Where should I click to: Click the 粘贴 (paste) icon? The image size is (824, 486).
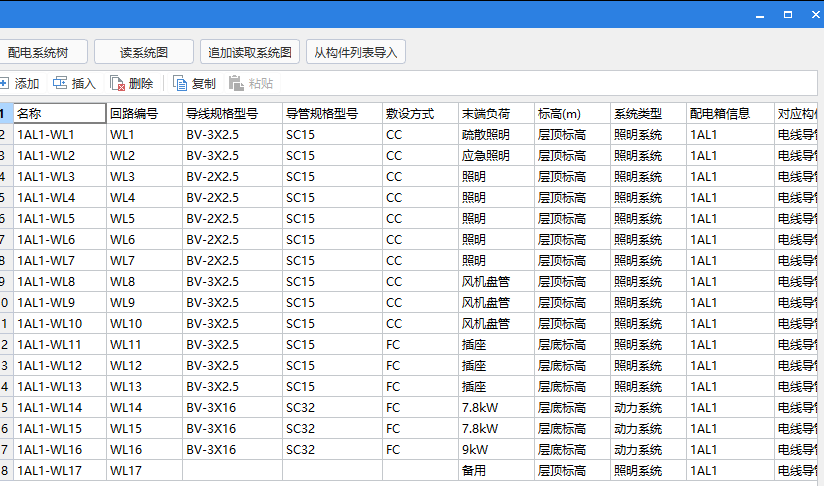[x=236, y=83]
